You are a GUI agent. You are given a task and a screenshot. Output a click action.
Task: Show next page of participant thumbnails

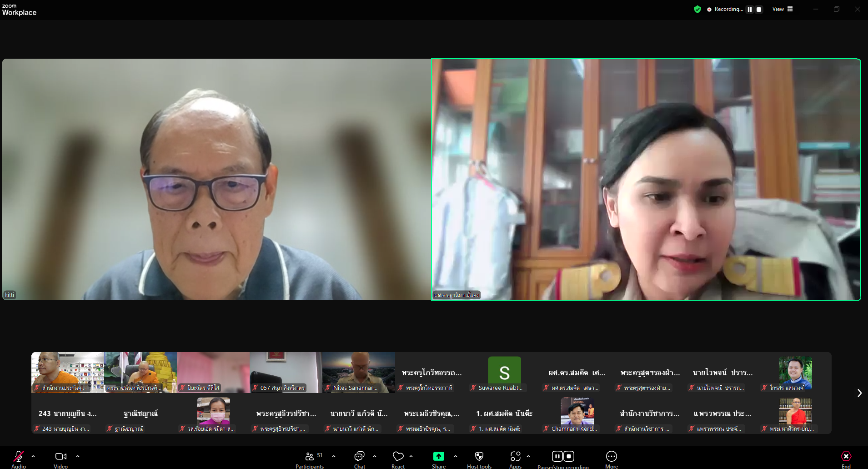pos(859,393)
